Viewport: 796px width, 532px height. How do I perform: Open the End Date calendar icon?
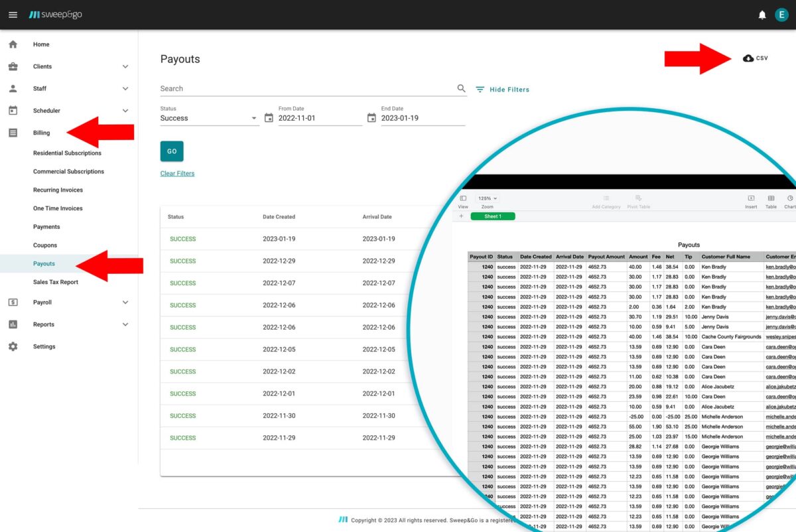tap(371, 118)
